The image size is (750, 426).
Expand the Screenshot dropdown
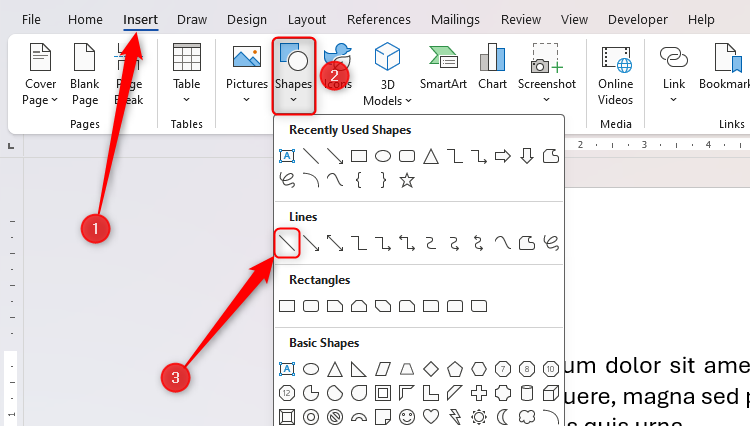click(547, 73)
